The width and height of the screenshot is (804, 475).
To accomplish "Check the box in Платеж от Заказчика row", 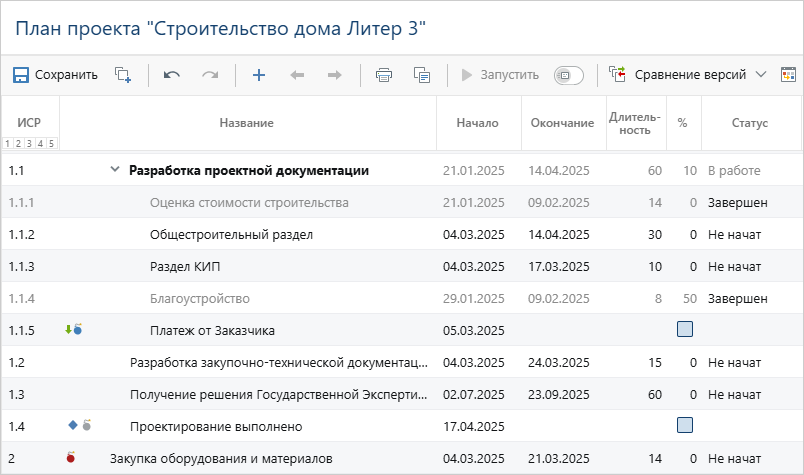I will [685, 329].
